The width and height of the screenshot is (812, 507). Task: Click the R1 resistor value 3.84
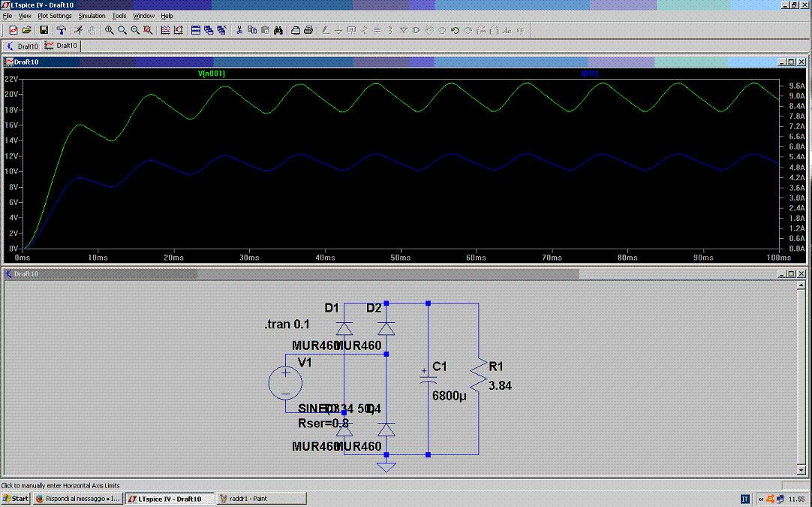click(500, 385)
